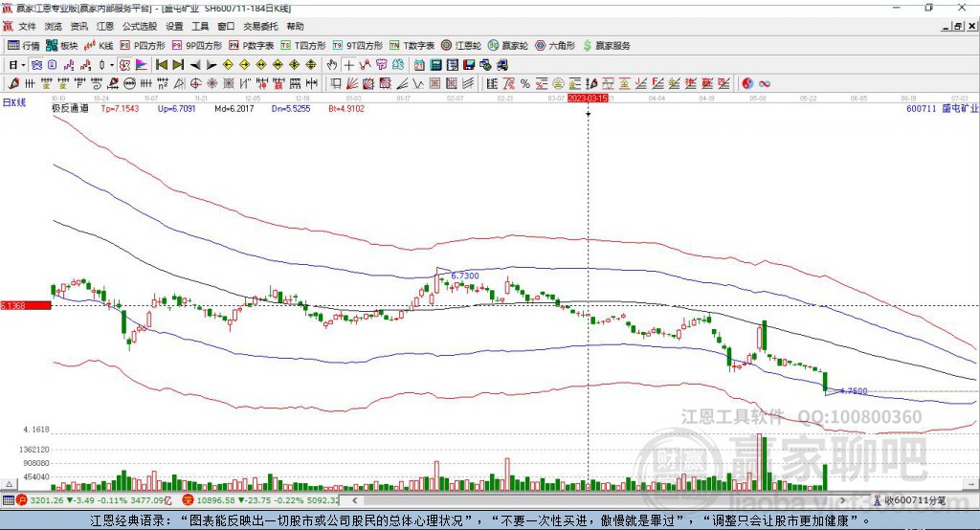Click the percent sign tool icon
The height and width of the screenshot is (530, 980).
click(525, 84)
